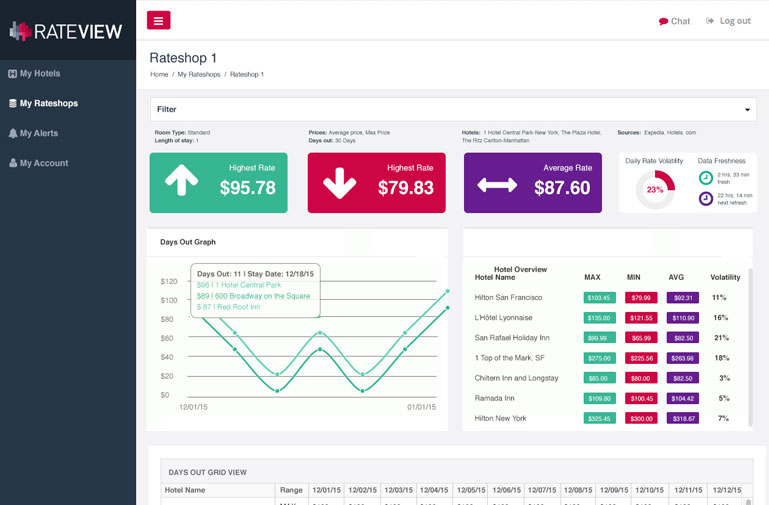
Task: Expand the Filter dropdown
Action: pyautogui.click(x=452, y=109)
